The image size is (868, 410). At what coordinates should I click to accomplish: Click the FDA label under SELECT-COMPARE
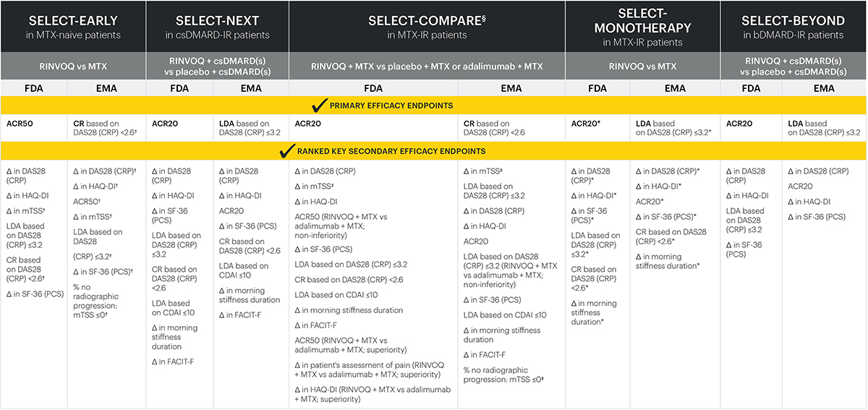[373, 88]
